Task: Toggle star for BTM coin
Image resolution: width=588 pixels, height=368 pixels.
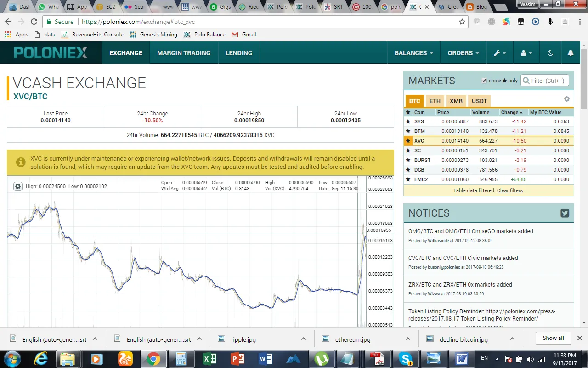Action: (x=408, y=131)
